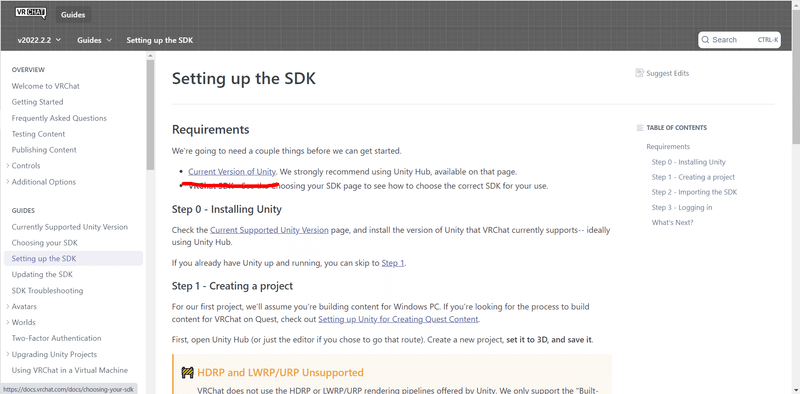This screenshot has height=394, width=800.
Task: Jump to Step 0 - Installing Unity in contents
Action: pos(688,162)
